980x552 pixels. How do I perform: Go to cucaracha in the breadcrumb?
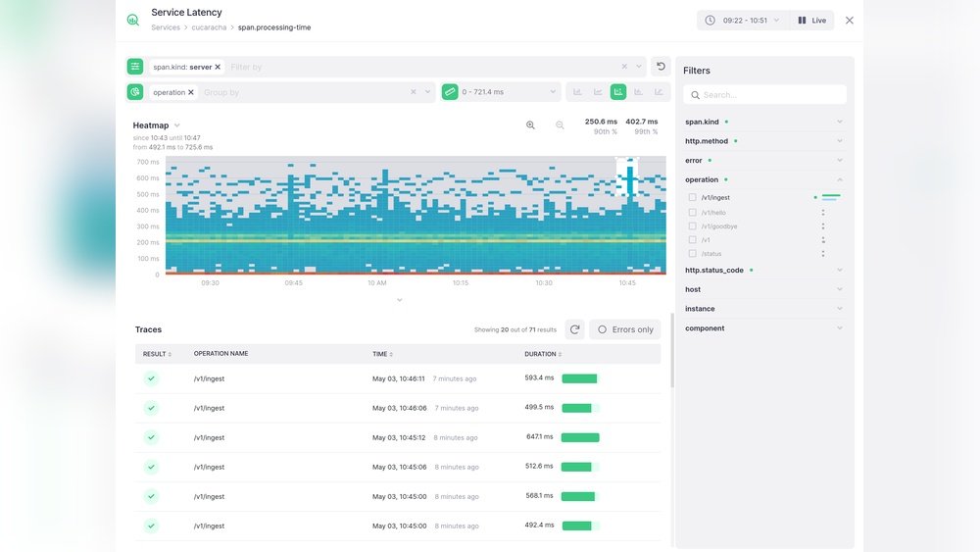coord(209,27)
